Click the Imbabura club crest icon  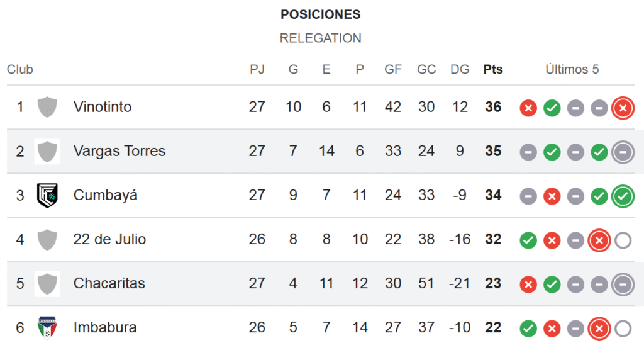click(47, 327)
